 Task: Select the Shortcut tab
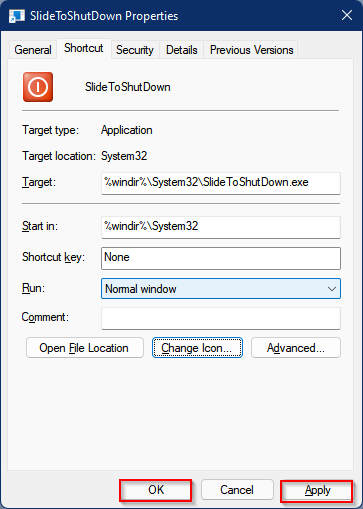pos(84,49)
